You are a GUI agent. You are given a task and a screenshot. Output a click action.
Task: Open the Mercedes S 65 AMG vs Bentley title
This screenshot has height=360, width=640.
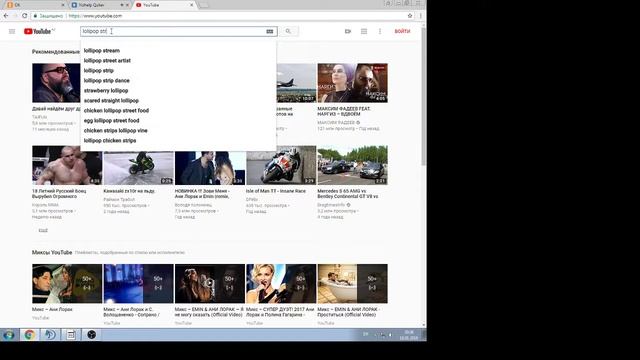348,194
